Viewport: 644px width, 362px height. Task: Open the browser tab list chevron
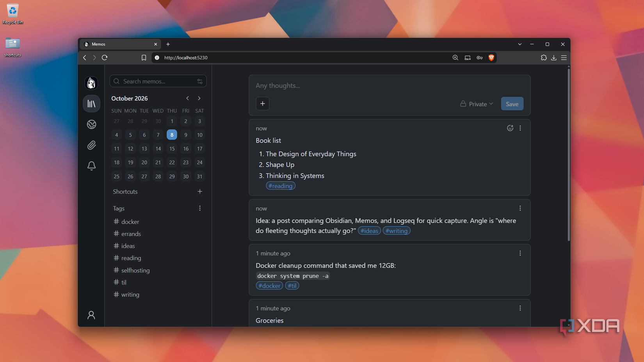point(520,44)
